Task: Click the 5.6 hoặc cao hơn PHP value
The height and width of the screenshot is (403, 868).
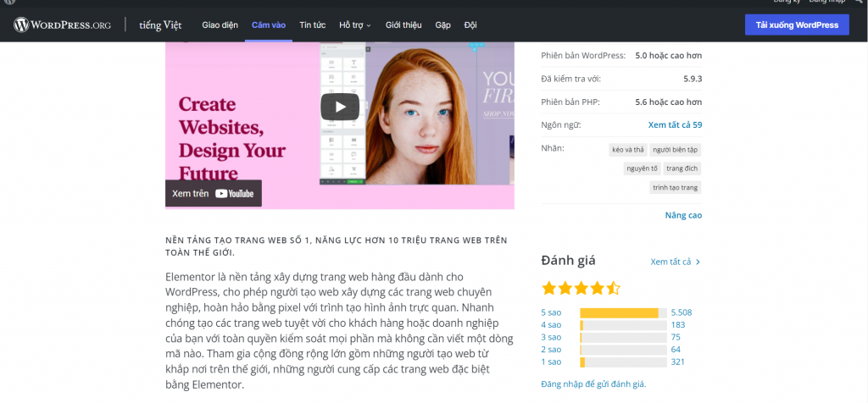Action: coord(669,102)
